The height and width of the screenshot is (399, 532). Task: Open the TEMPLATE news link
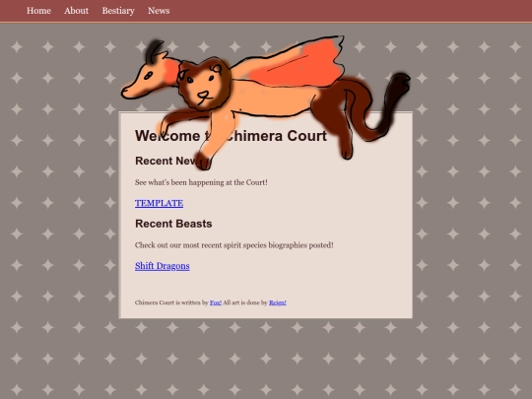click(159, 203)
